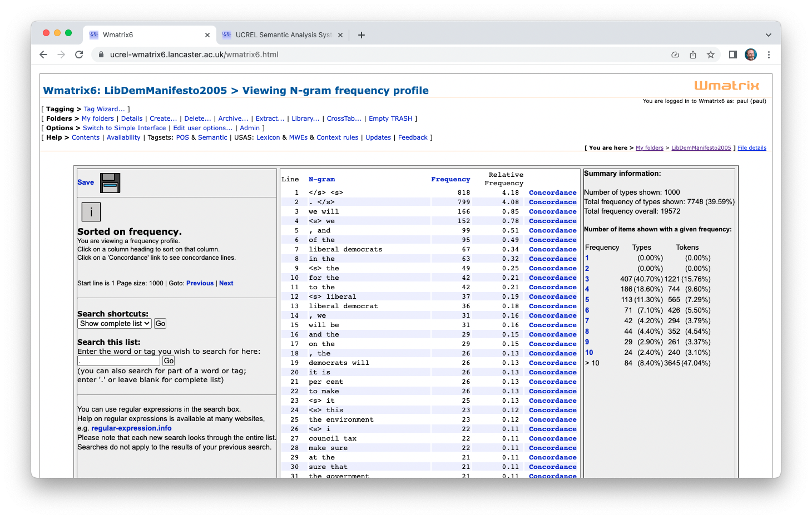This screenshot has width=812, height=519.
Task: Expand the tab search chevron
Action: pos(768,35)
